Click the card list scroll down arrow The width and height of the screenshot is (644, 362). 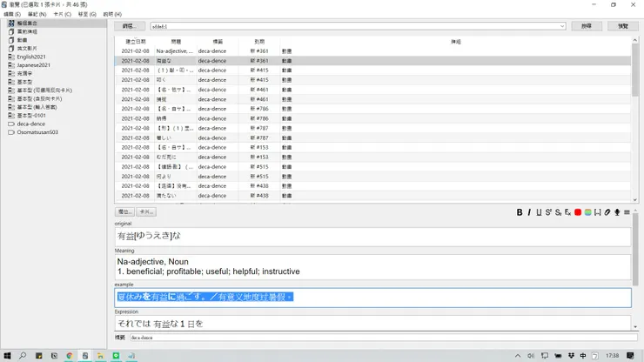tap(635, 199)
